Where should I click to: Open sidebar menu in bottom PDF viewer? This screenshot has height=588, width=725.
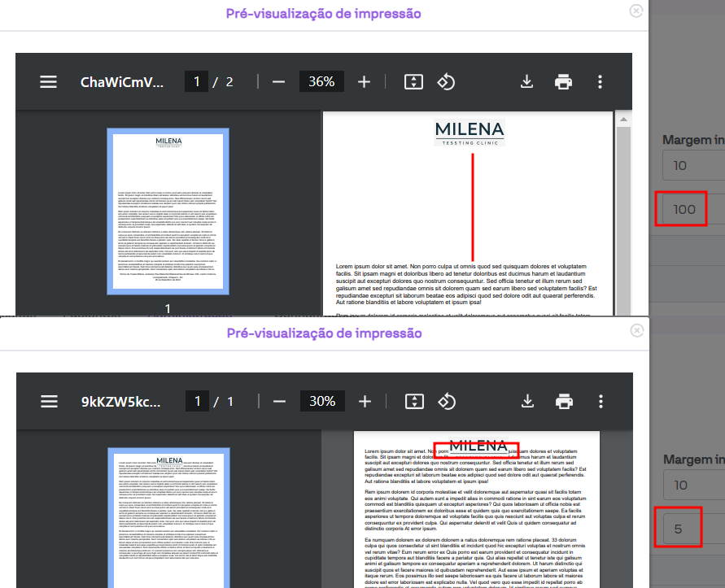click(50, 402)
